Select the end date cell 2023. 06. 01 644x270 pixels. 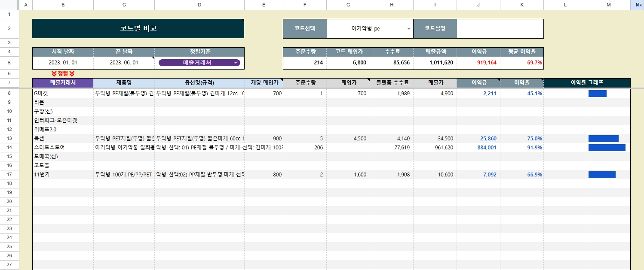pos(124,58)
